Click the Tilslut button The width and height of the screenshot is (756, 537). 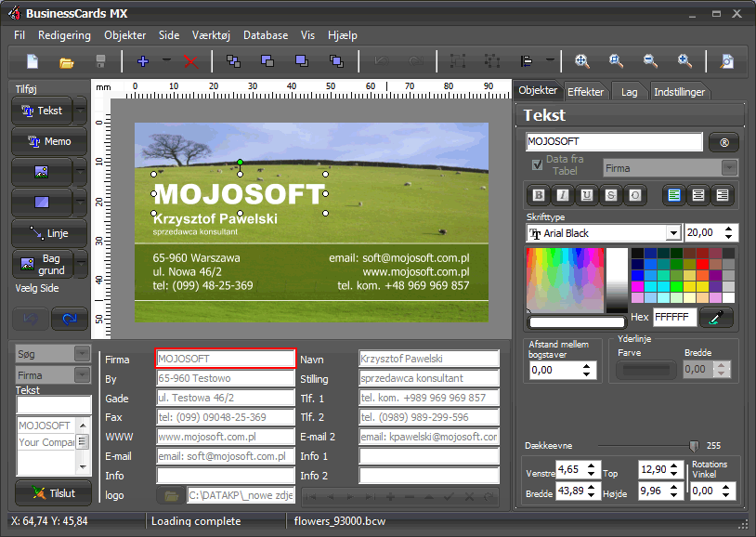(x=53, y=493)
